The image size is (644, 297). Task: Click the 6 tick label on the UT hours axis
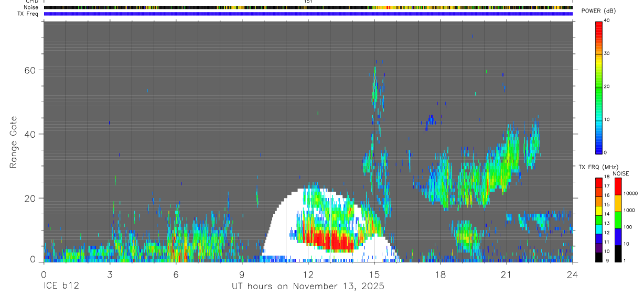176,274
